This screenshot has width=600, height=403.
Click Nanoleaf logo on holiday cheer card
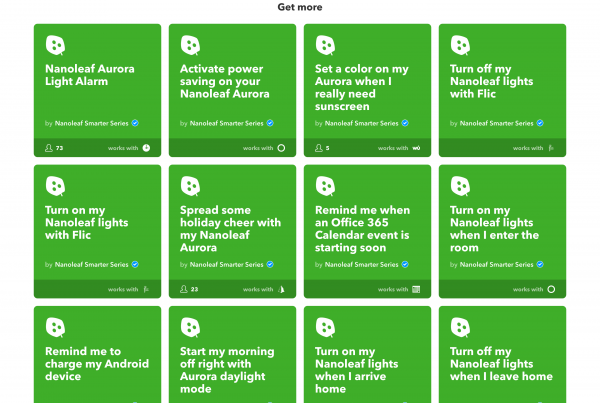coord(191,186)
